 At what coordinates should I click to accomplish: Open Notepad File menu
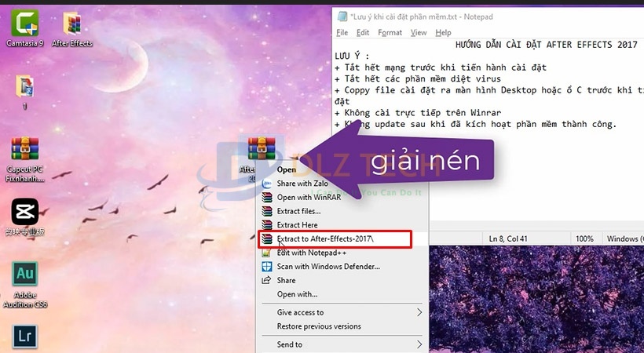coord(342,32)
